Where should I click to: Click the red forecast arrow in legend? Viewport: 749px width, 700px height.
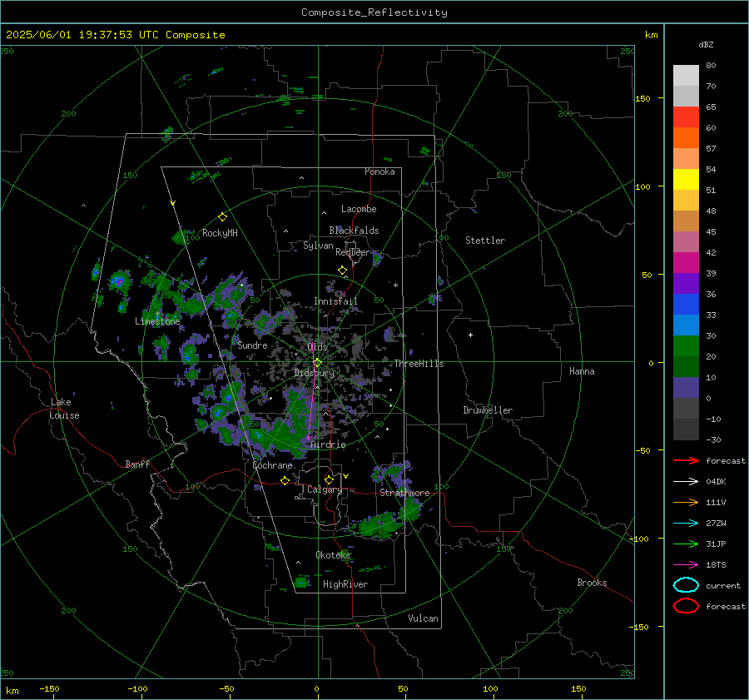point(686,460)
